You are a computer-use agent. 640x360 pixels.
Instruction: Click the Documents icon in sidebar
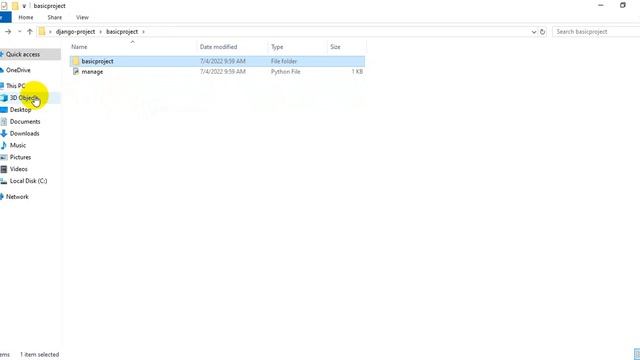click(x=4, y=122)
